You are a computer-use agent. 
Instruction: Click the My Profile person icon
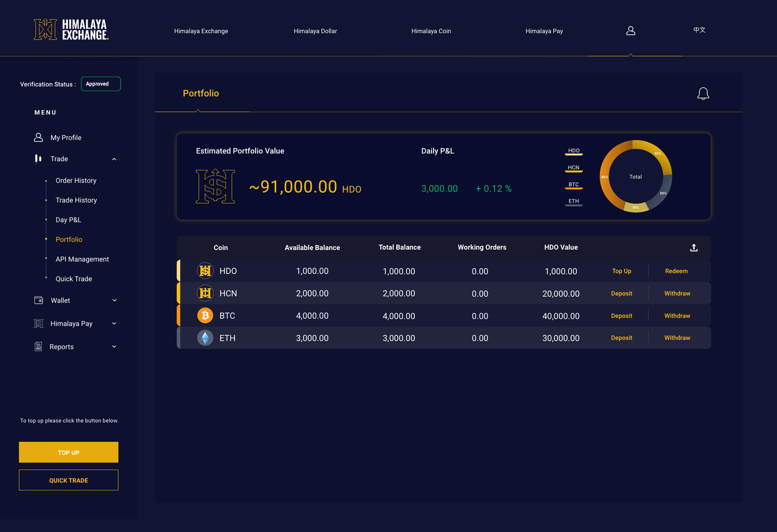pyautogui.click(x=38, y=137)
